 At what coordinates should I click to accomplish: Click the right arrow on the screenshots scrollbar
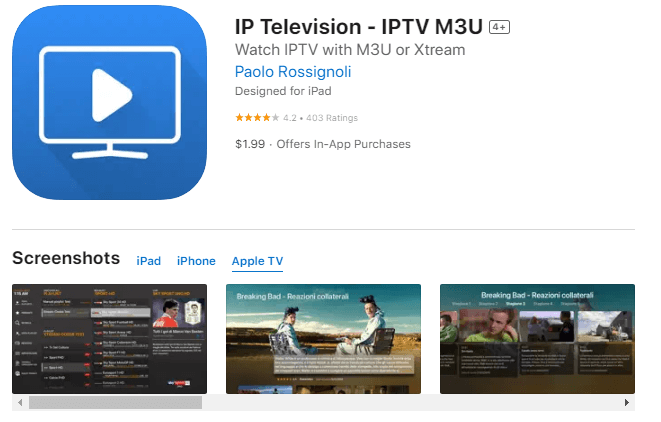(x=627, y=402)
